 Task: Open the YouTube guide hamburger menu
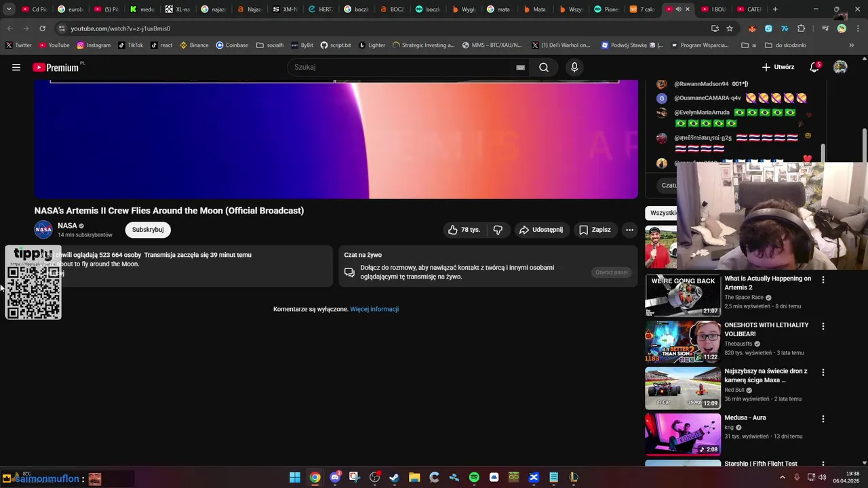(x=16, y=67)
